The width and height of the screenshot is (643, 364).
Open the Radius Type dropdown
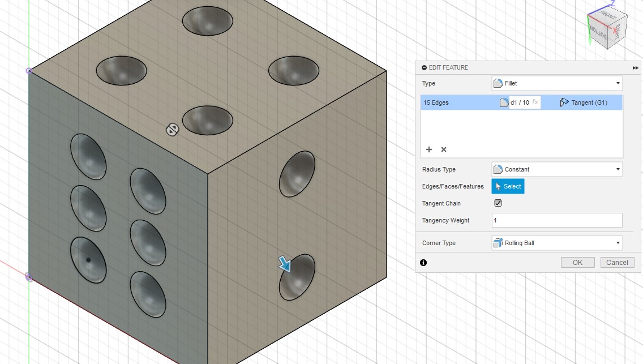(x=556, y=169)
